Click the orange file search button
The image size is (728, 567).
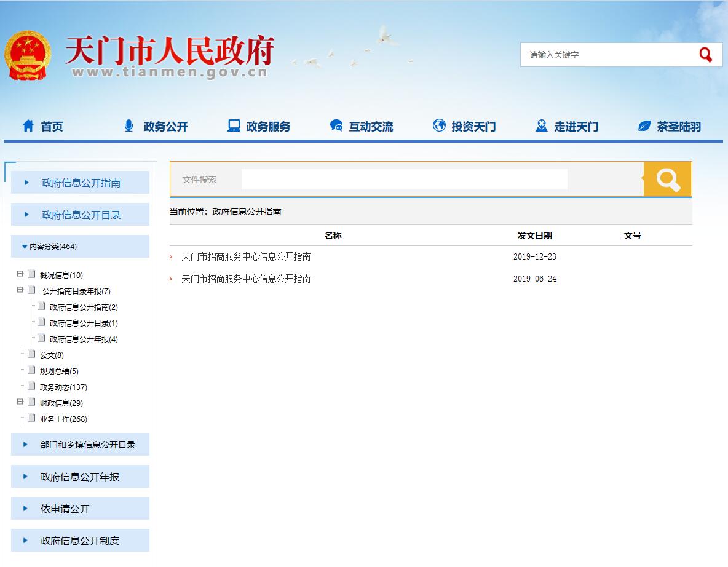pos(667,179)
